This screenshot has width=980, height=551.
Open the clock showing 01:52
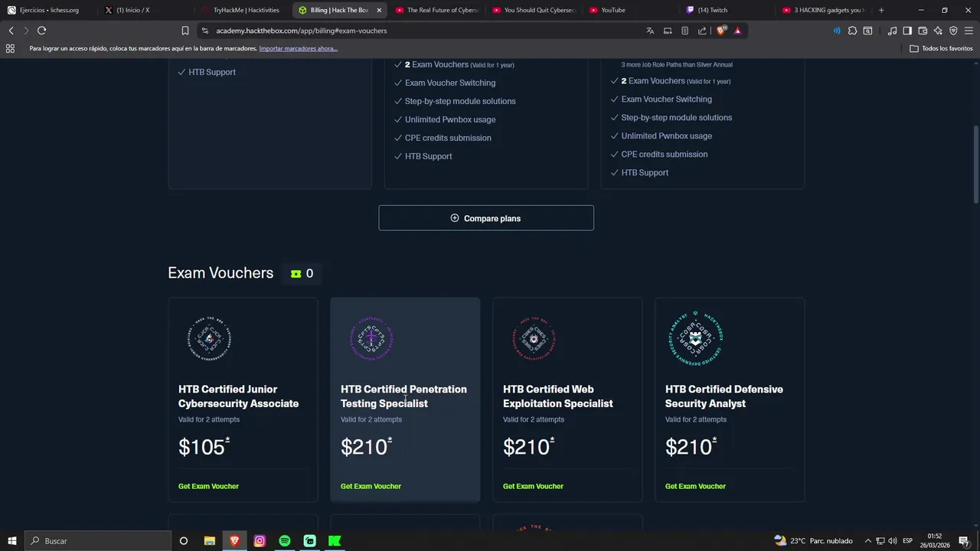click(935, 541)
